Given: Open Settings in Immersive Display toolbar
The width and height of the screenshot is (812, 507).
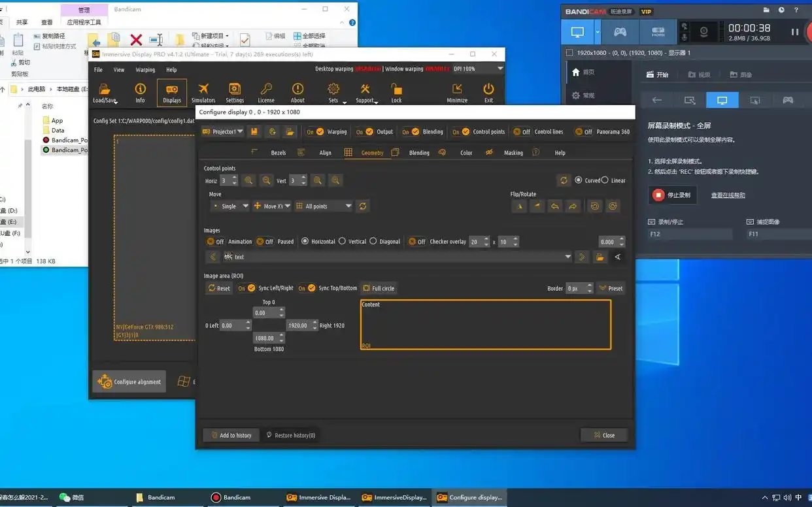Looking at the screenshot, I should [x=235, y=93].
